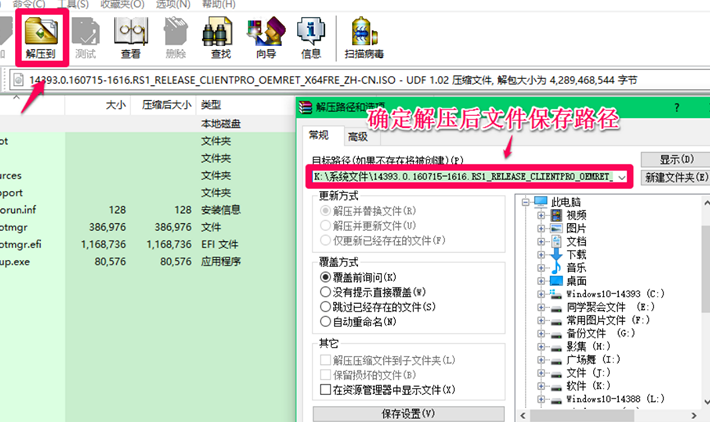Open the 目标路径 dropdown arrow
Viewport: 710px width, 422px height.
coord(624,177)
